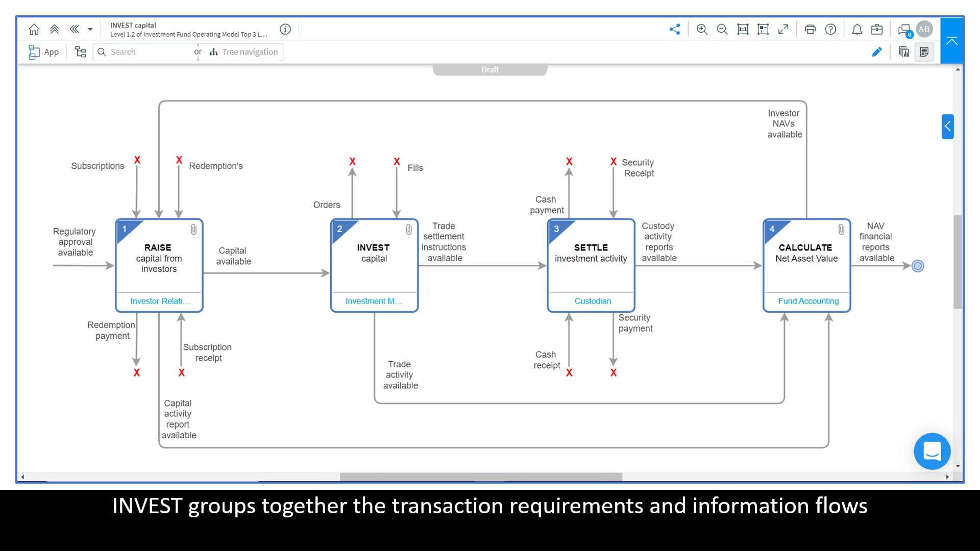The width and height of the screenshot is (980, 551).
Task: Zoom out of the diagram
Action: pyautogui.click(x=722, y=29)
